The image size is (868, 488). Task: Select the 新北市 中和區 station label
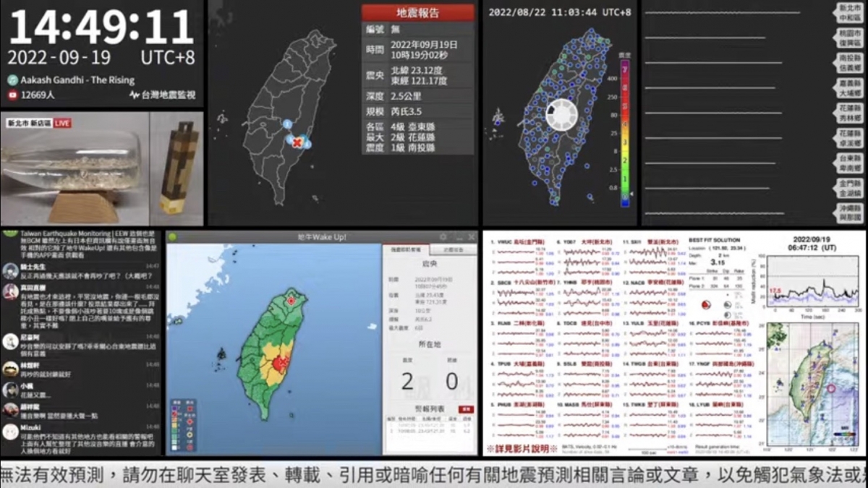[849, 13]
